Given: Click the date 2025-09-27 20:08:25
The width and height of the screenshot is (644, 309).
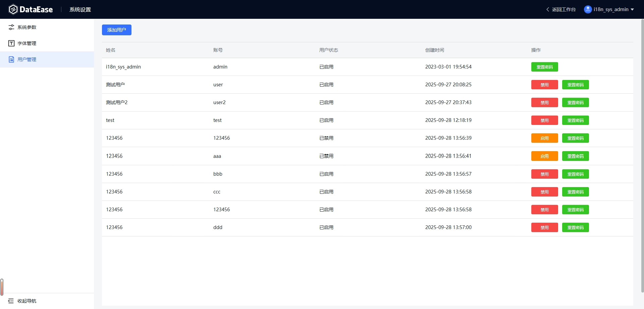Looking at the screenshot, I should 448,85.
